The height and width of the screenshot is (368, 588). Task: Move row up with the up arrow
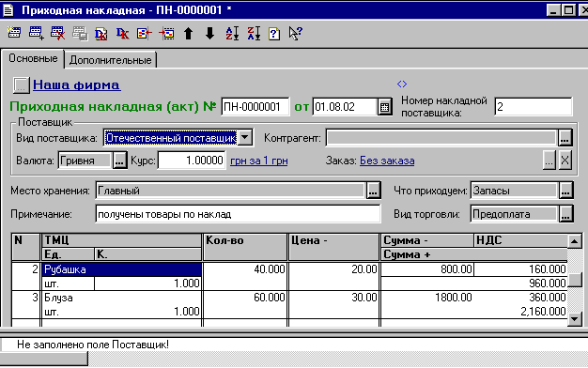tap(188, 34)
